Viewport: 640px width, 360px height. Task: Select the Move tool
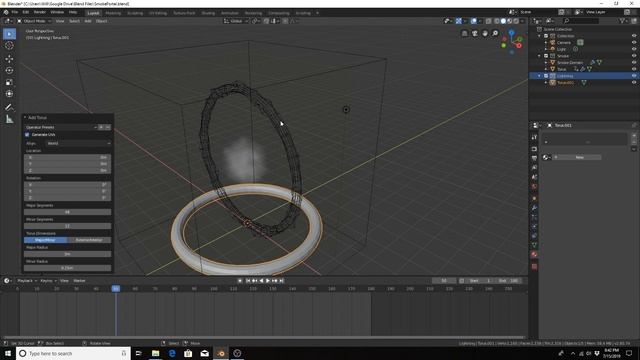(9, 59)
